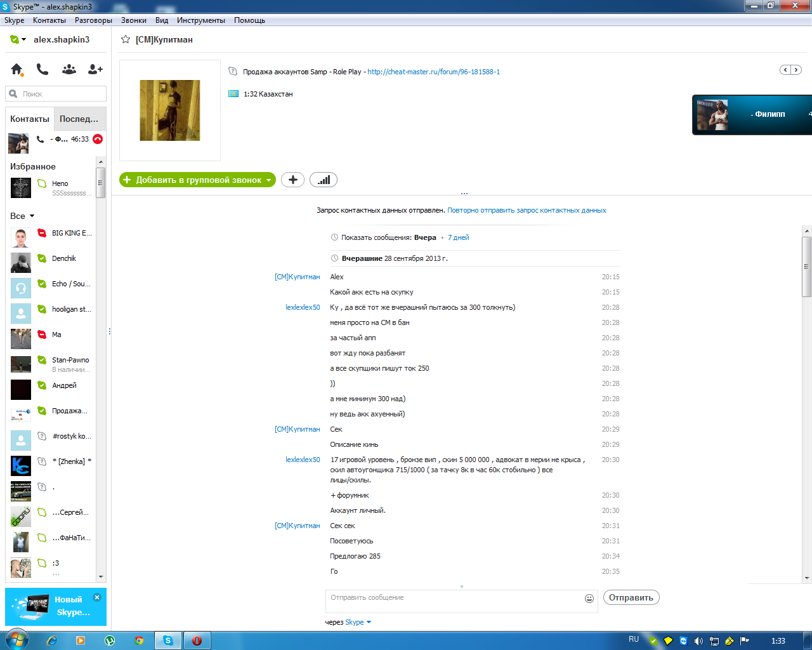812x650 pixels.
Task: Click the mood message status icon
Action: pyautogui.click(x=233, y=72)
